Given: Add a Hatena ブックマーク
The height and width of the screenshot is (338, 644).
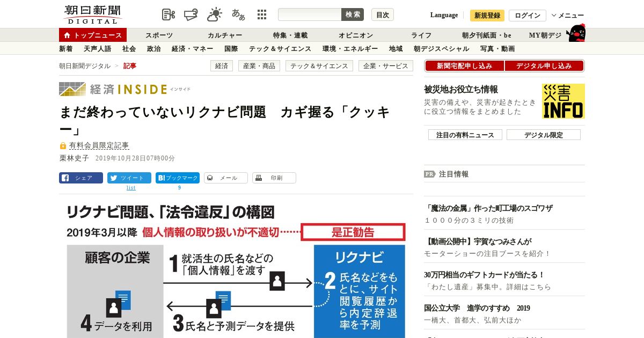Looking at the screenshot, I should [178, 178].
